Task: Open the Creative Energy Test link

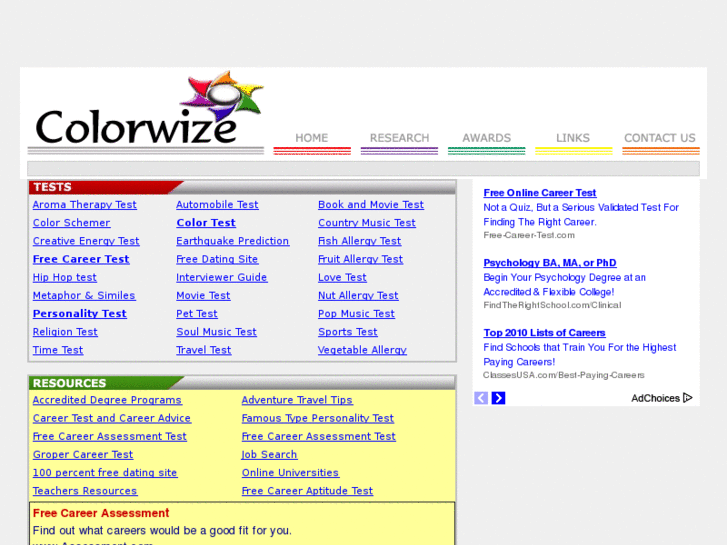Action: (86, 241)
